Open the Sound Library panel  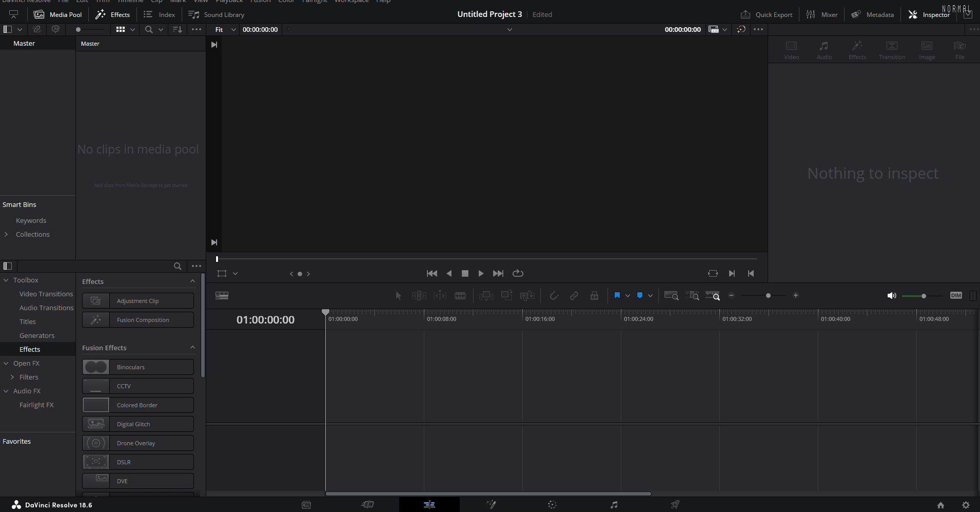pyautogui.click(x=216, y=14)
